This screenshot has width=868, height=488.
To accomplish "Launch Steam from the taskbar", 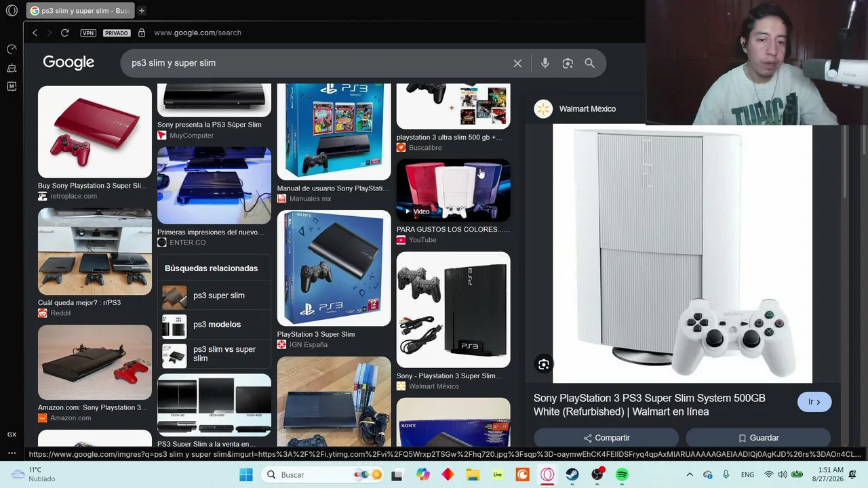I will (x=572, y=474).
